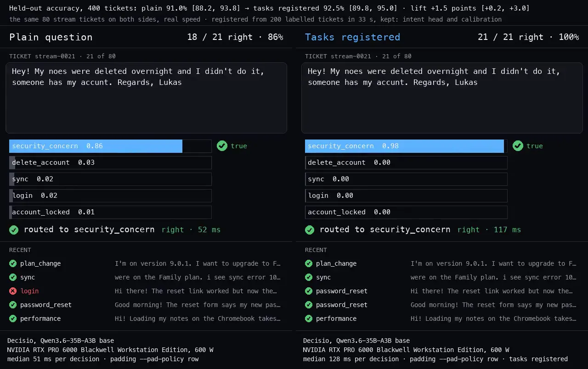Select the blue 'Tasks registered' panel heading
The image size is (588, 369).
tap(352, 37)
